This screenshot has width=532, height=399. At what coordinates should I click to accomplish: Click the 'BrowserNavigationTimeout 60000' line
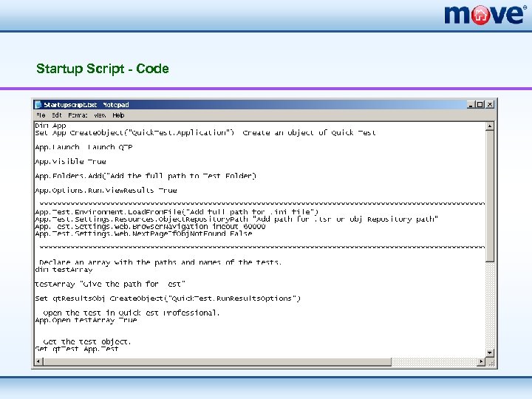tap(150, 226)
